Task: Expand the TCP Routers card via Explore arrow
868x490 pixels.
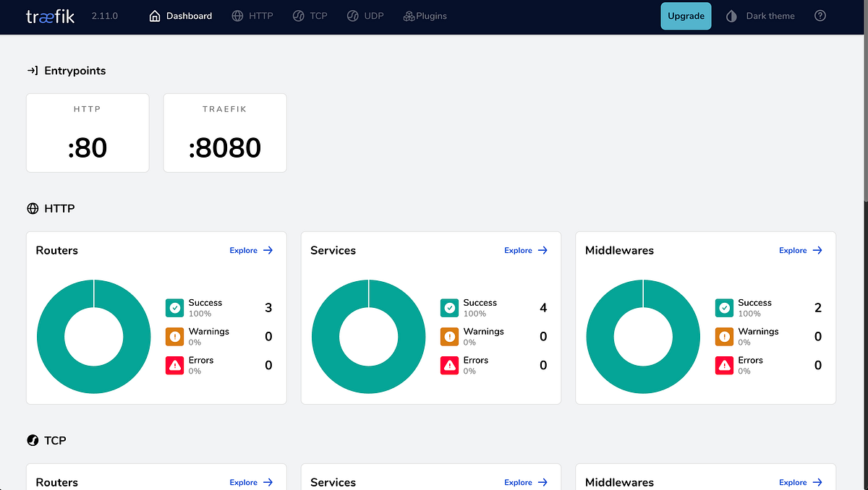Action: (251, 482)
